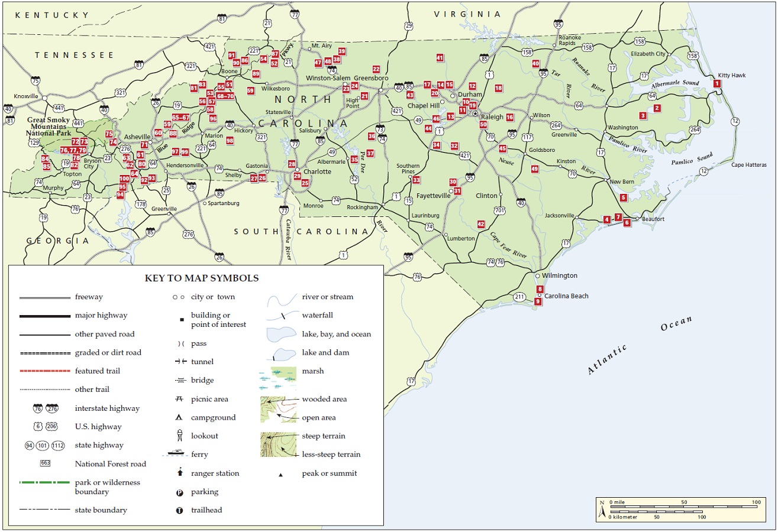Select the ferry boat symbol in the key
778x532 pixels.
pyautogui.click(x=176, y=454)
